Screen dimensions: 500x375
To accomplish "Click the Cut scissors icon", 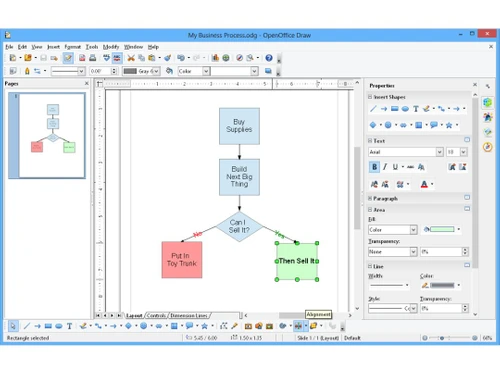I will point(131,58).
